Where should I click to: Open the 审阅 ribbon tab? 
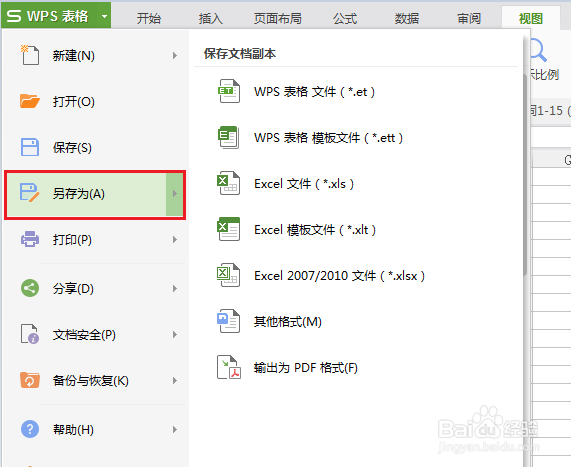(469, 18)
